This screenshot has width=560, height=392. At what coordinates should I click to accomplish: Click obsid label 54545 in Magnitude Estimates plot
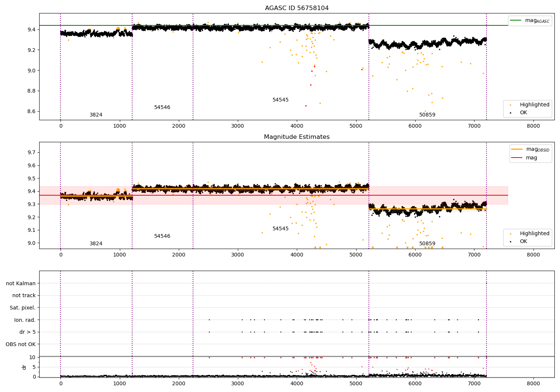point(280,229)
